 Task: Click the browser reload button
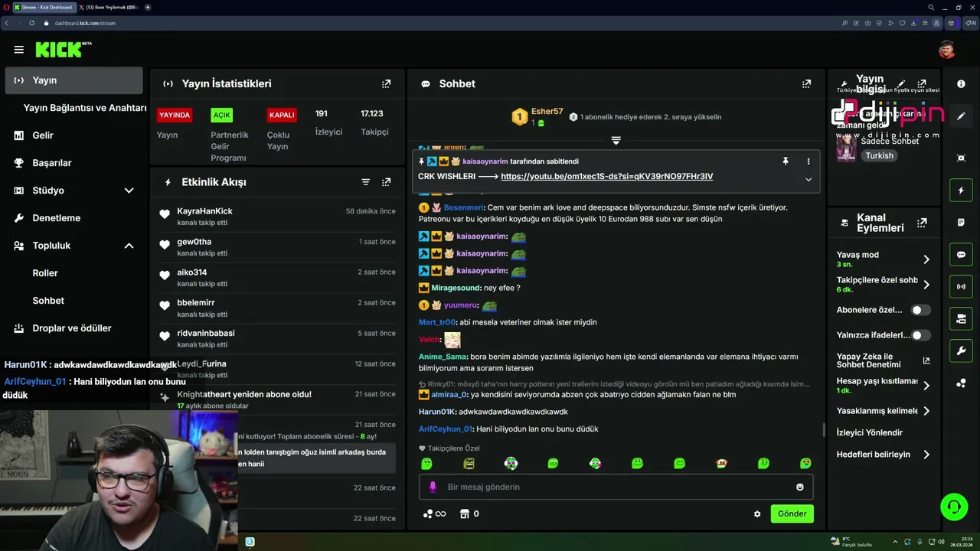click(31, 23)
